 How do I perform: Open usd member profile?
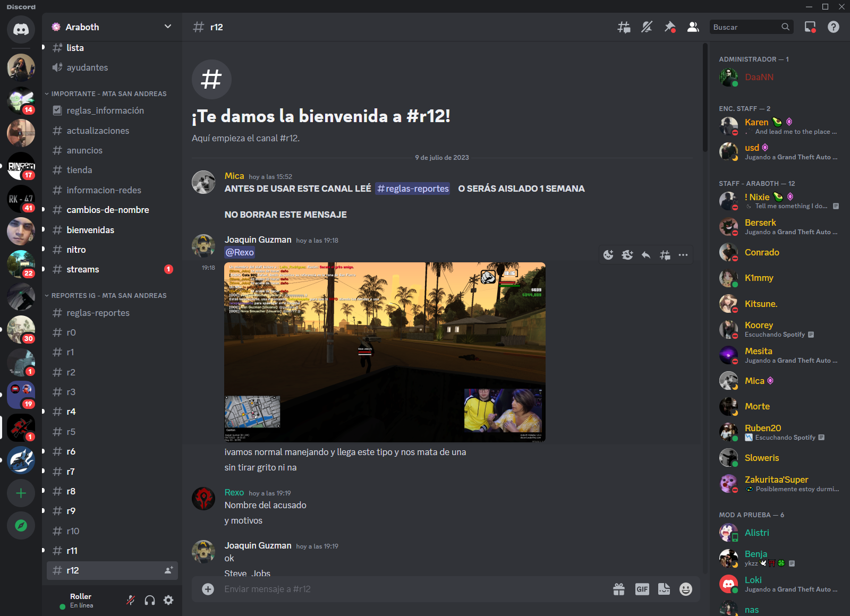tap(779, 152)
